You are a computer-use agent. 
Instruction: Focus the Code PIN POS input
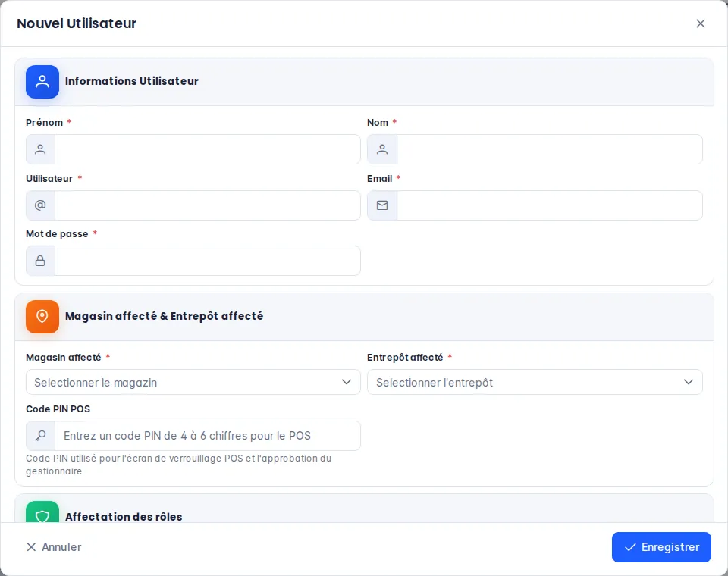(208, 436)
